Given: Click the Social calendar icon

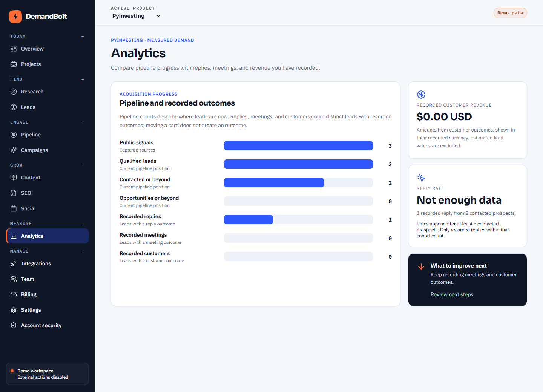Looking at the screenshot, I should pyautogui.click(x=14, y=208).
